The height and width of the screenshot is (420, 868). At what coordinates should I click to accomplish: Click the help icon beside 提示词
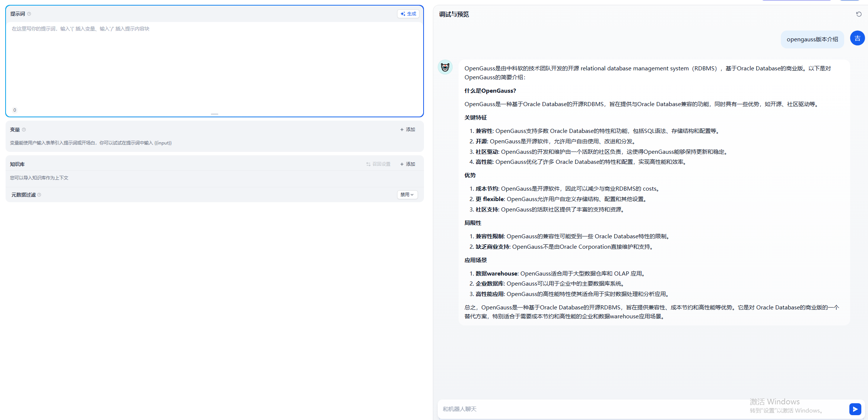[29, 14]
